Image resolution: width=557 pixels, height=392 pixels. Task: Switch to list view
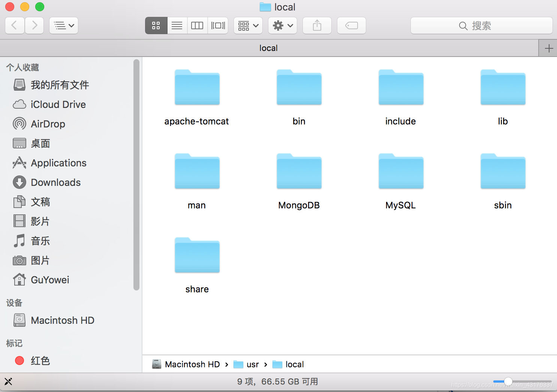point(177,25)
